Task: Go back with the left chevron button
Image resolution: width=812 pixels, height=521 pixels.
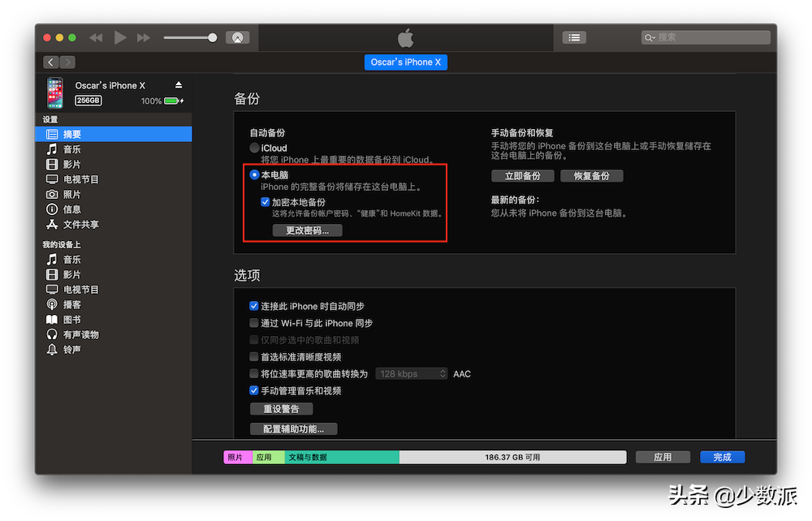Action: (51, 62)
